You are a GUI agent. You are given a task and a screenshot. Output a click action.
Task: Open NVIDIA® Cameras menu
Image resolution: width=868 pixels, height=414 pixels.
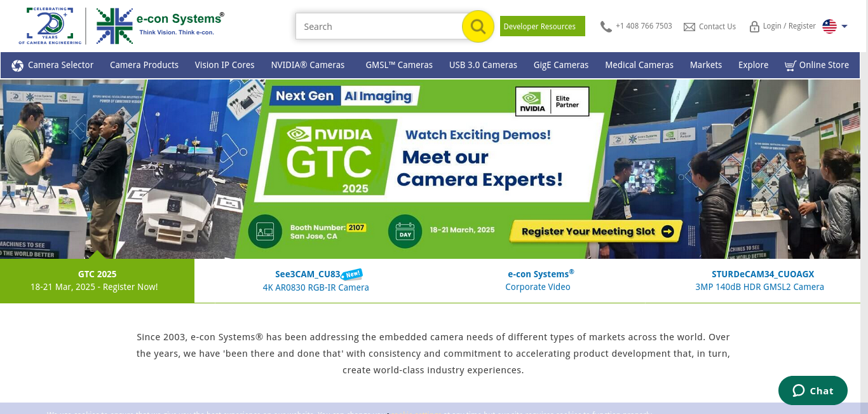click(x=308, y=65)
